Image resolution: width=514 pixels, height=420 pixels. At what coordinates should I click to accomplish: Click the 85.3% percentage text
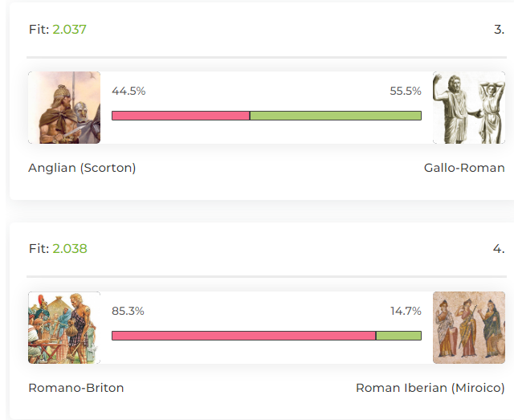(x=128, y=311)
